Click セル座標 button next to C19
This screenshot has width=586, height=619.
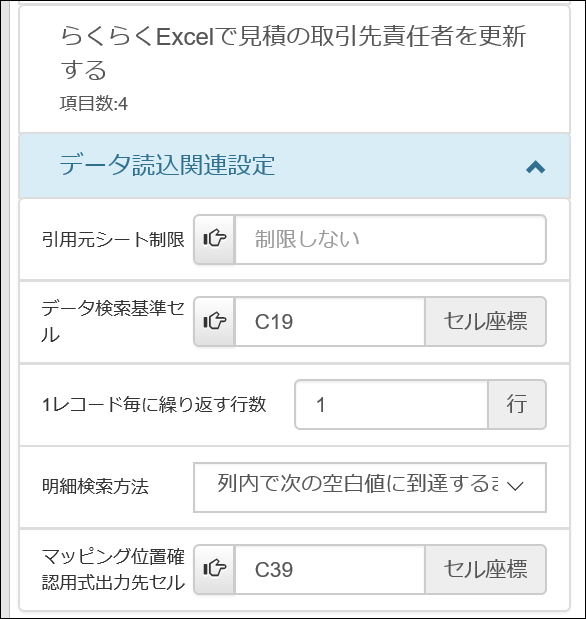click(485, 321)
